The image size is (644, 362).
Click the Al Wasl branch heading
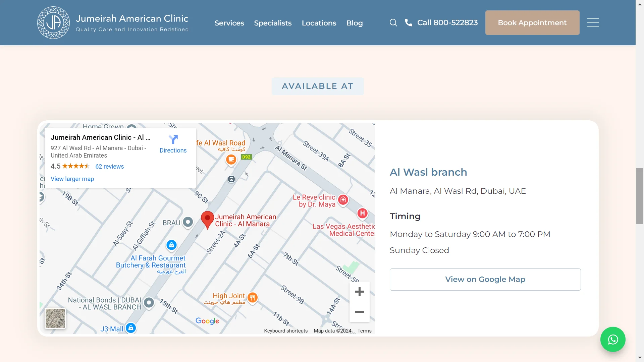point(428,172)
